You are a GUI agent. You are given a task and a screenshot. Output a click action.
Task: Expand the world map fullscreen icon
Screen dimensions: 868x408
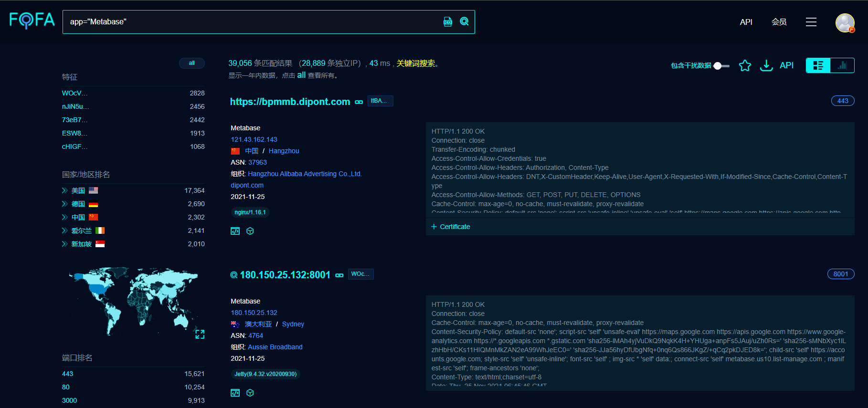200,335
